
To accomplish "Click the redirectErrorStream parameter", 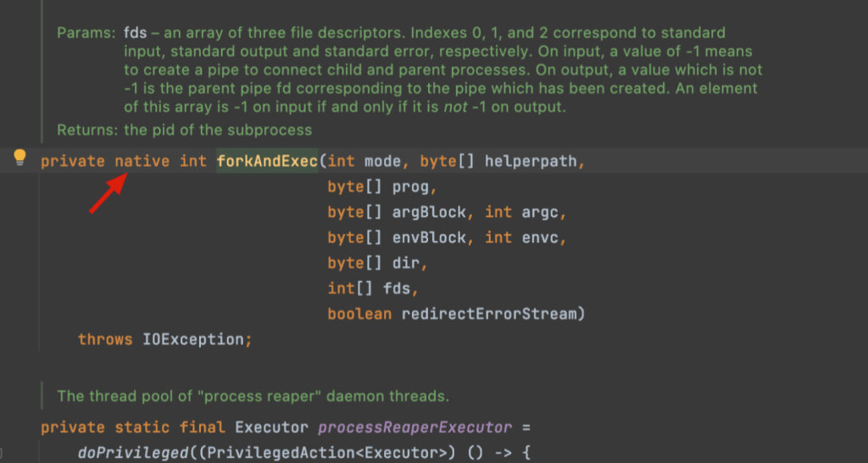I will coord(489,315).
